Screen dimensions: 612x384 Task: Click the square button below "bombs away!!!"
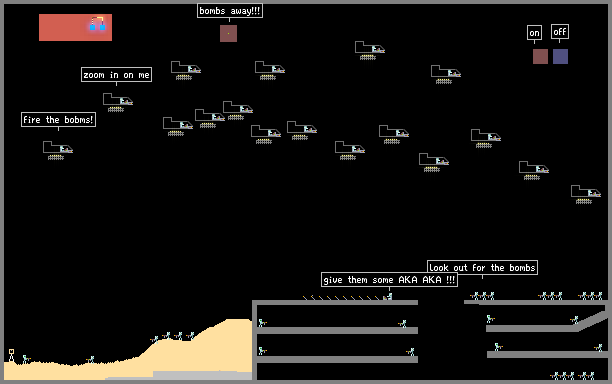point(228,34)
